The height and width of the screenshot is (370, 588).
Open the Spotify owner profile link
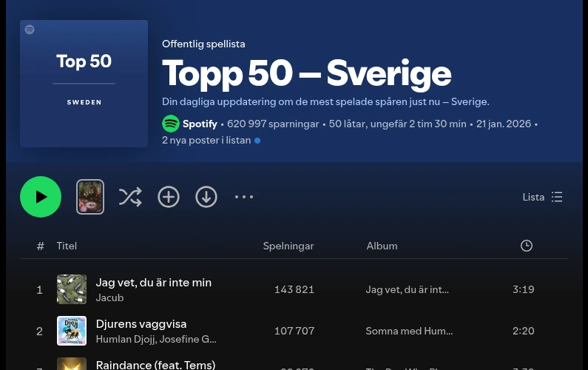[200, 124]
